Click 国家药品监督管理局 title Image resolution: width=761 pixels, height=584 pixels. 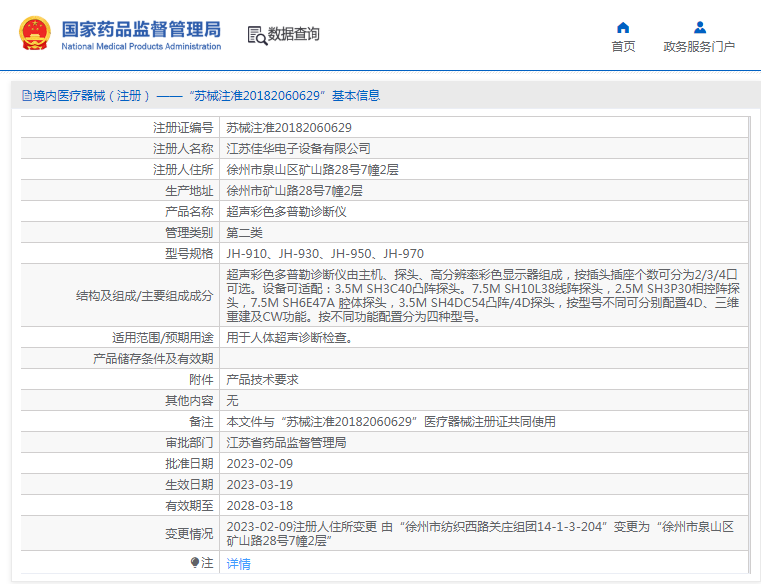coord(141,29)
